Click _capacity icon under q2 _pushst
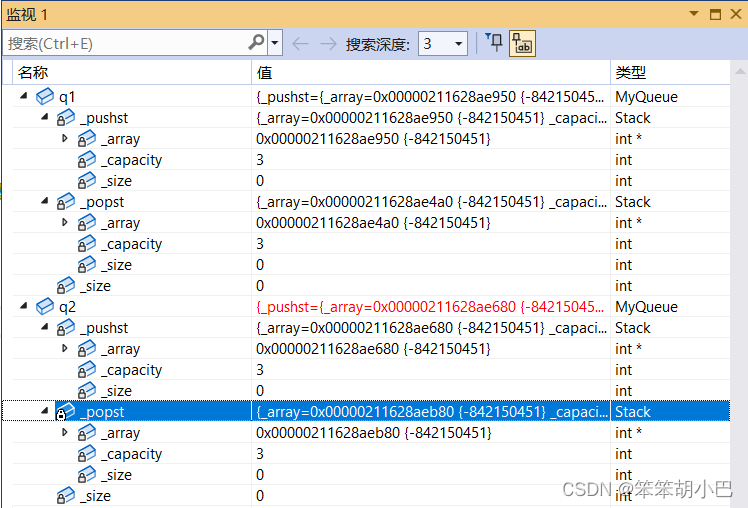 (87, 369)
